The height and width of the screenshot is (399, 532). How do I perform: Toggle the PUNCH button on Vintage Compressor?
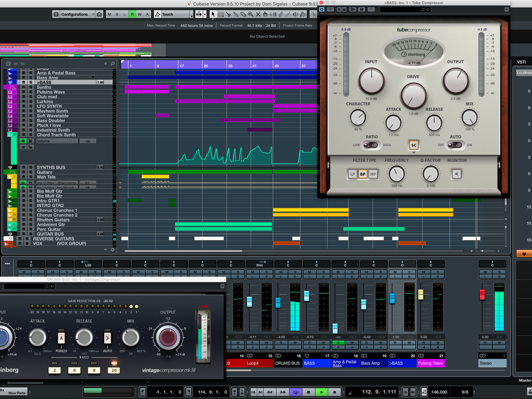(61, 338)
